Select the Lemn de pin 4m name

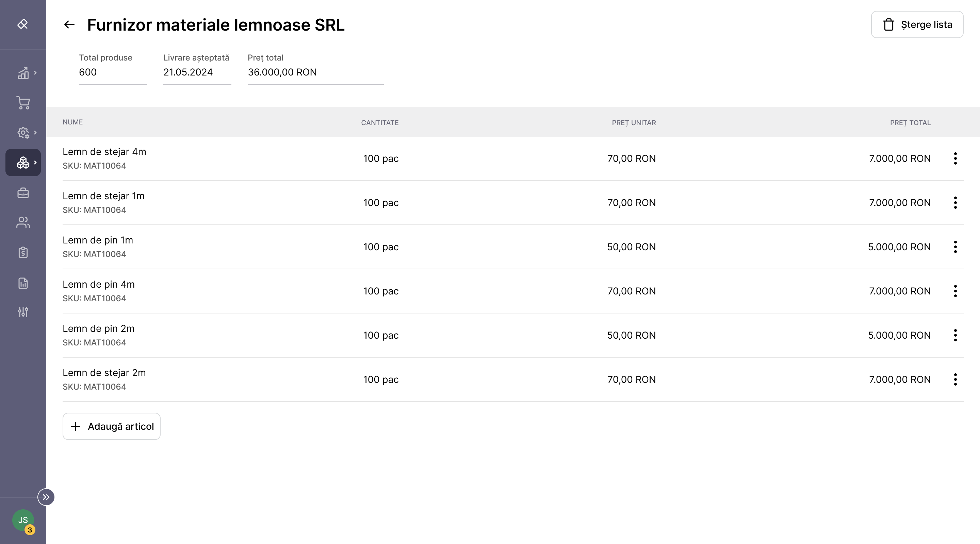click(x=99, y=284)
